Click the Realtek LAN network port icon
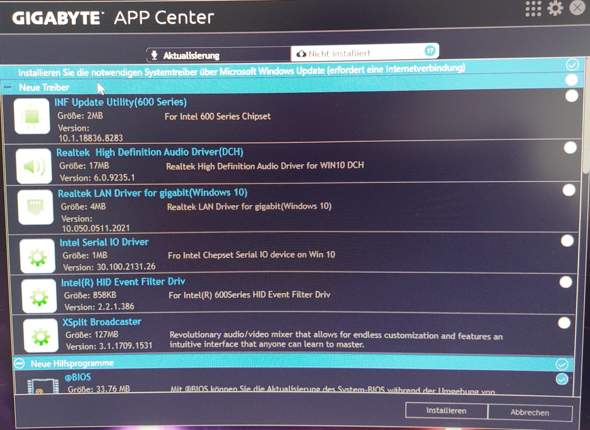The width and height of the screenshot is (590, 430). click(x=36, y=207)
